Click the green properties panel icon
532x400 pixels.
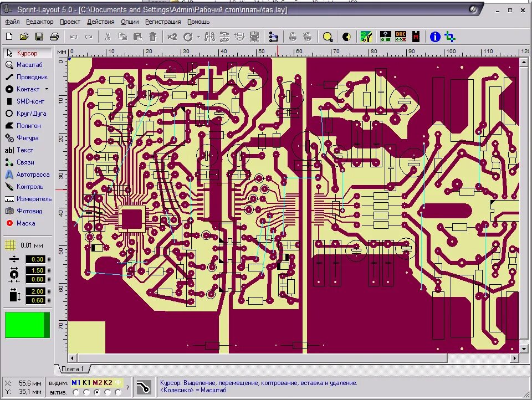(366, 37)
